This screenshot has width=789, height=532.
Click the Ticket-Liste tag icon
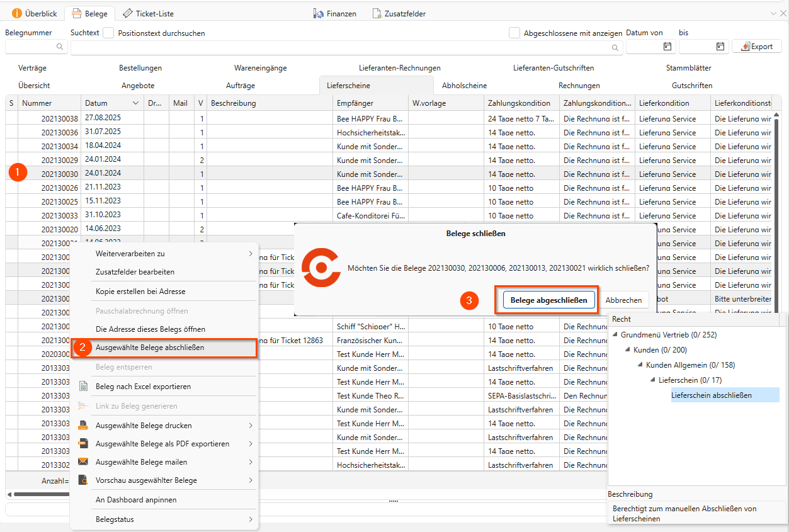pos(127,13)
